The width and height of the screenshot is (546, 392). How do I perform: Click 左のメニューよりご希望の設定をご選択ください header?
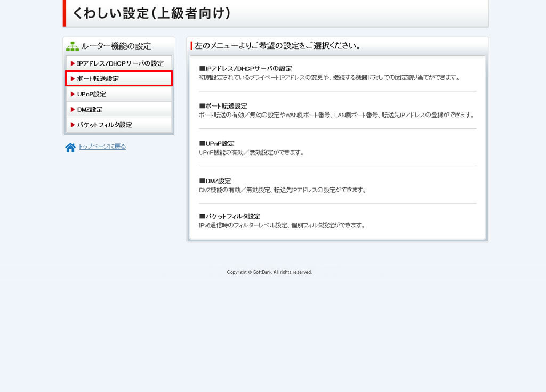pyautogui.click(x=278, y=46)
